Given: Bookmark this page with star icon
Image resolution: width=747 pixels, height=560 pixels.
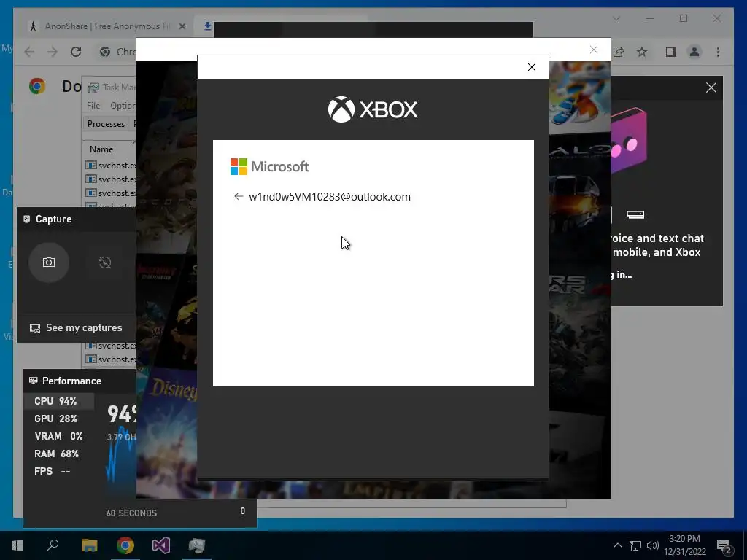Looking at the screenshot, I should click(642, 52).
